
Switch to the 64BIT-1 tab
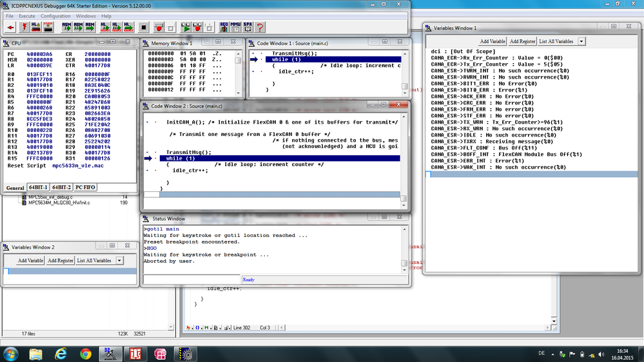pyautogui.click(x=38, y=187)
